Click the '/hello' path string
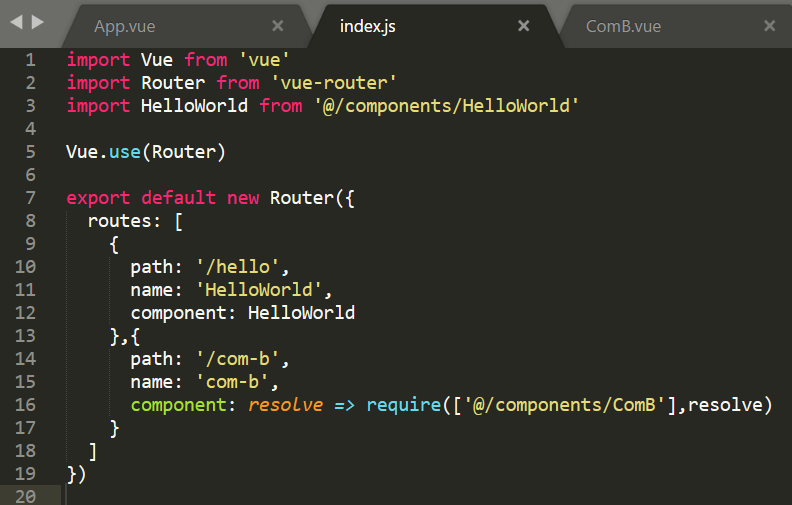792x505 pixels. coord(237,267)
